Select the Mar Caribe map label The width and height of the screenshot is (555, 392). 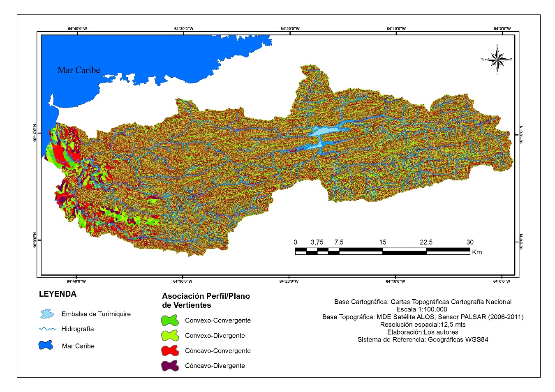coord(79,70)
